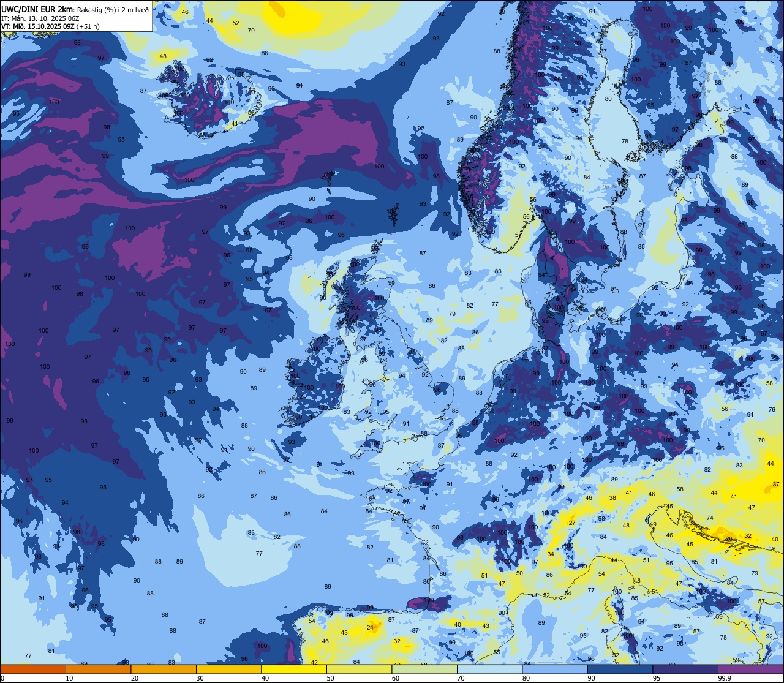Click the initial time line IT: Mán. 13. 10. 2025 06Z

click(40, 18)
